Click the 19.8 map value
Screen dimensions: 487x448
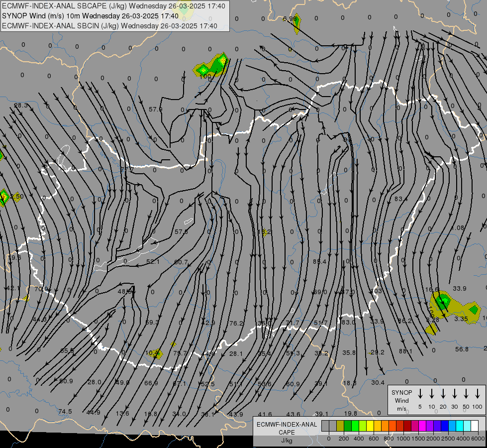coord(350,413)
